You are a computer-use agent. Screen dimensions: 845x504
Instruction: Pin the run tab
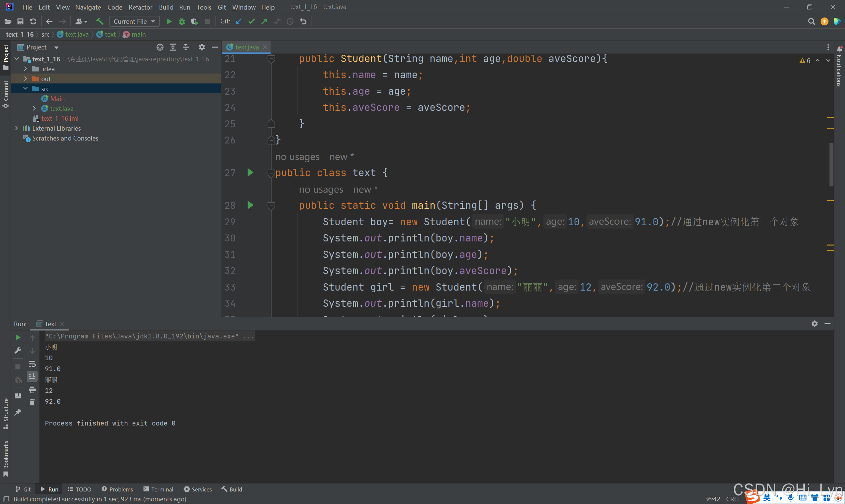coord(18,412)
